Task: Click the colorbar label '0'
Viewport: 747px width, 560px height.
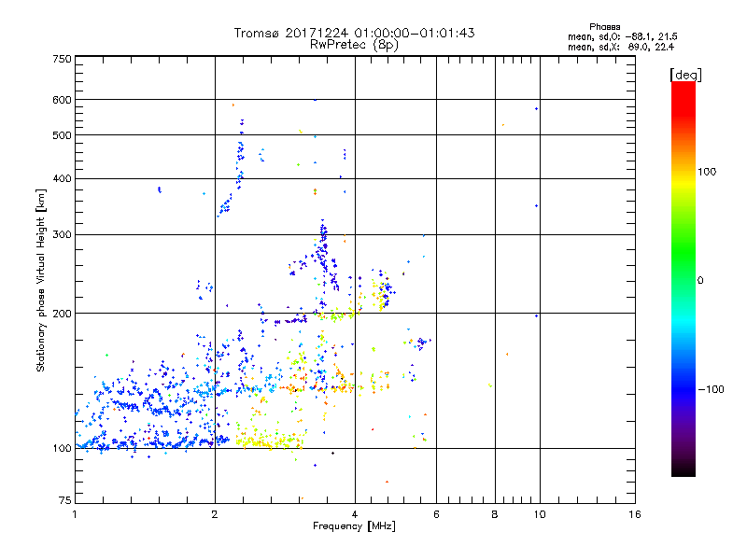Action: (x=700, y=281)
